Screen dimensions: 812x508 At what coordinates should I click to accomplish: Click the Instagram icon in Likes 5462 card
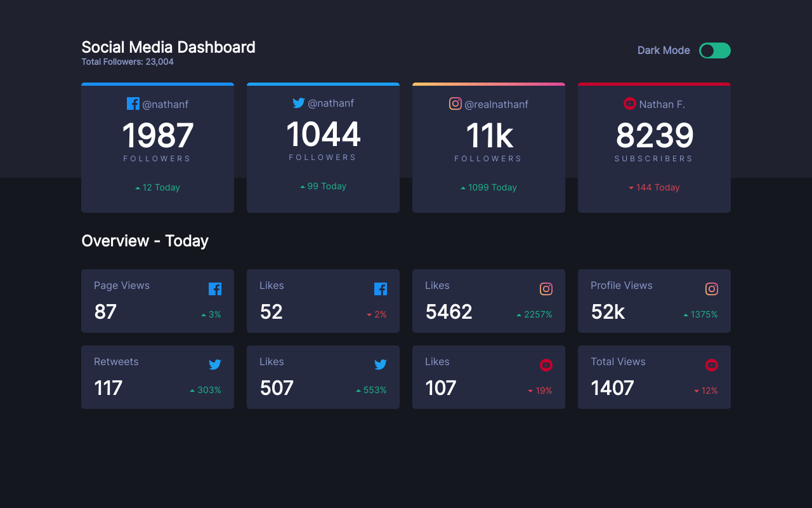coord(546,289)
